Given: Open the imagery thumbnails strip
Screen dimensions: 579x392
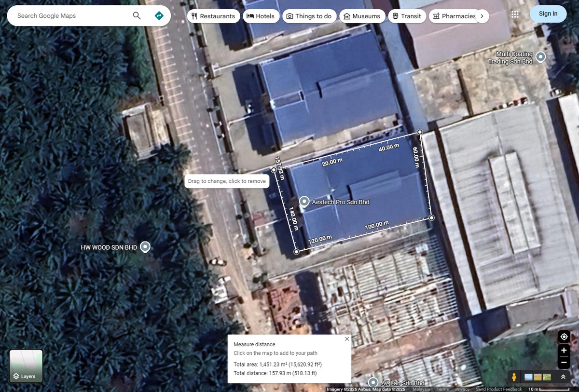Looking at the screenshot, I should click(538, 377).
